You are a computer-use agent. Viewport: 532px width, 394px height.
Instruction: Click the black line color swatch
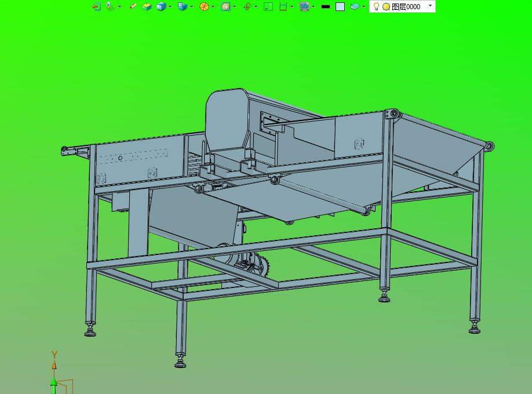click(326, 6)
